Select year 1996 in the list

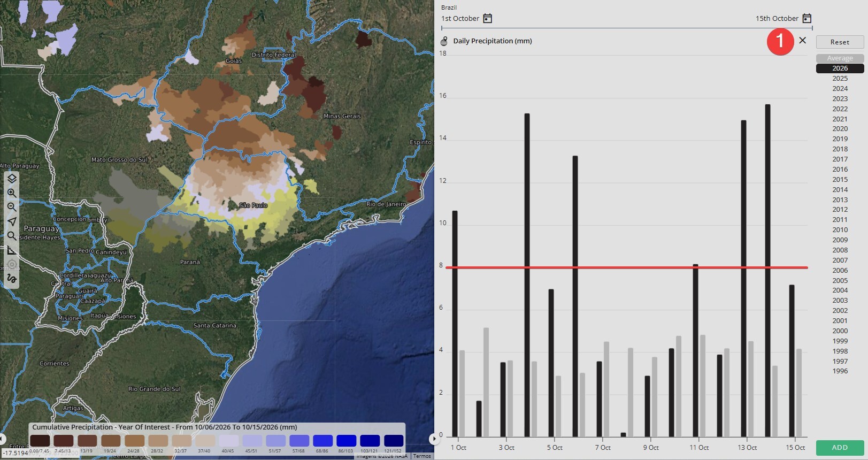pos(840,371)
